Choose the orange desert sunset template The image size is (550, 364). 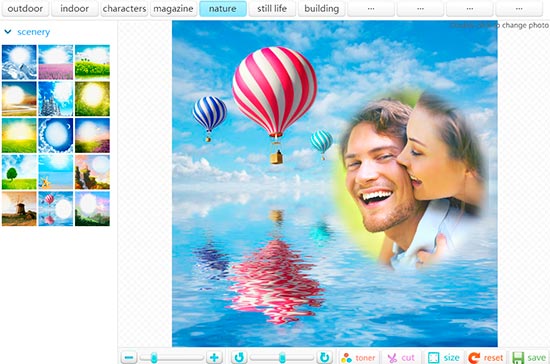[x=19, y=99]
